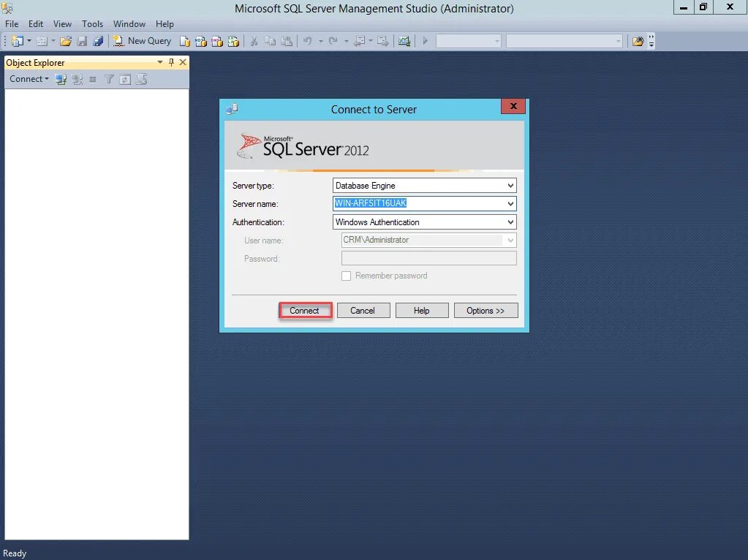Click the Connect to Server dialog title icon
Image resolution: width=748 pixels, height=560 pixels.
pos(232,109)
